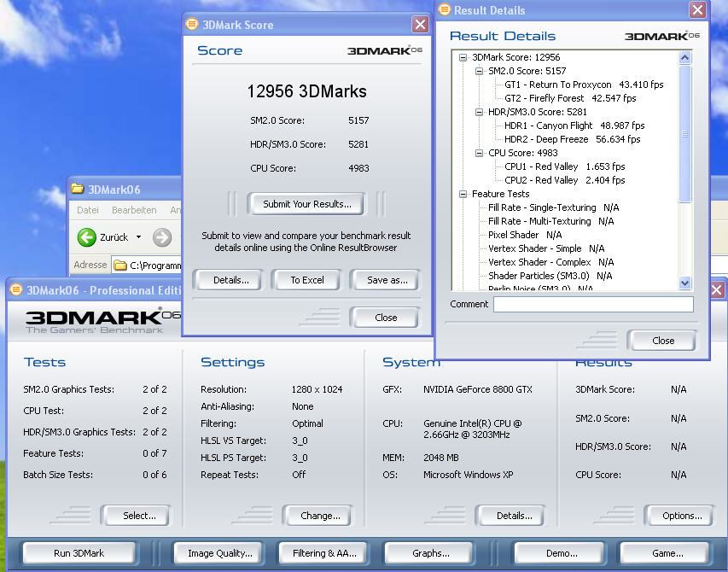Image resolution: width=728 pixels, height=572 pixels.
Task: Collapse the HDR/SM3.0 Score: 5281 node
Action: pyautogui.click(x=479, y=112)
